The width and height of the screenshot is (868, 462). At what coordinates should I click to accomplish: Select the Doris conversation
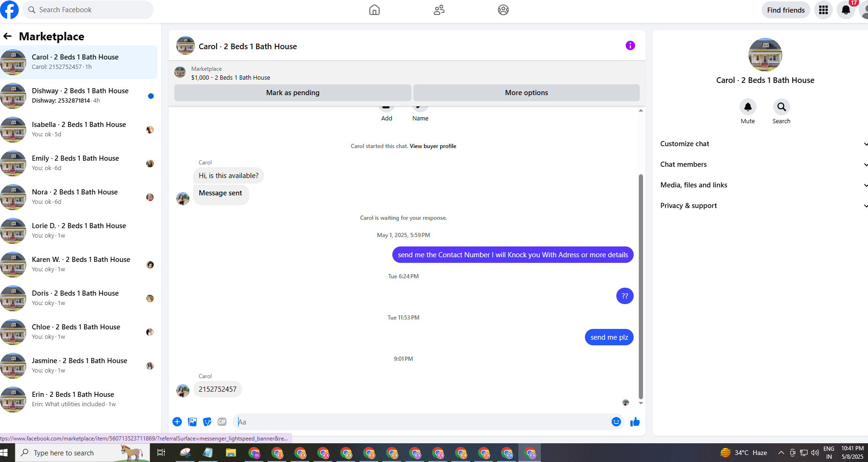(x=79, y=298)
